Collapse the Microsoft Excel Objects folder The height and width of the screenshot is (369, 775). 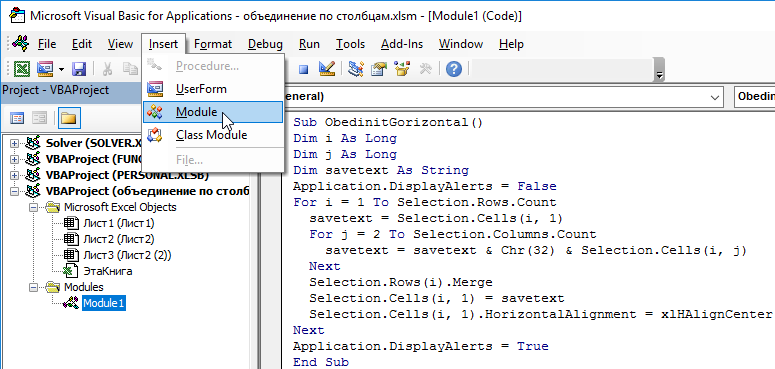pyautogui.click(x=33, y=207)
